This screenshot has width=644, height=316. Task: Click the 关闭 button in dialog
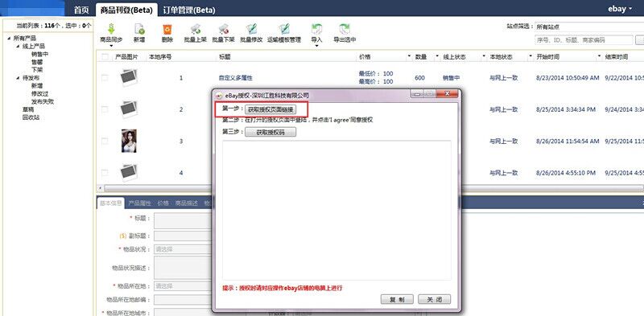435,300
